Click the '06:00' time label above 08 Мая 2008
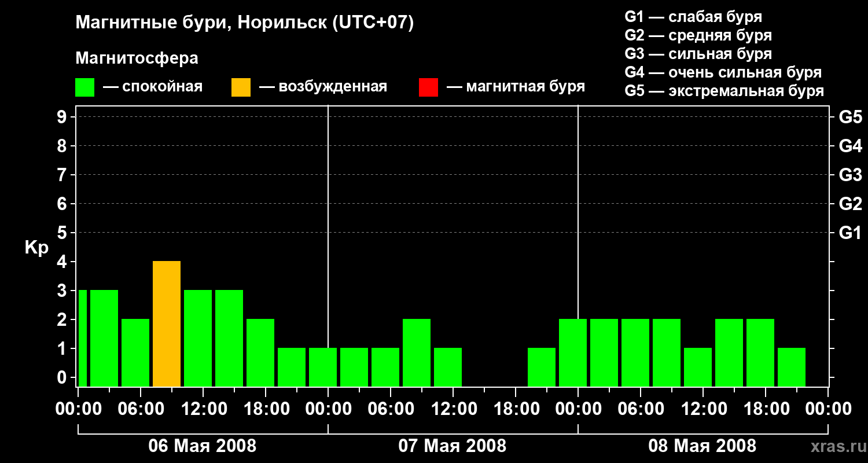 (x=640, y=409)
